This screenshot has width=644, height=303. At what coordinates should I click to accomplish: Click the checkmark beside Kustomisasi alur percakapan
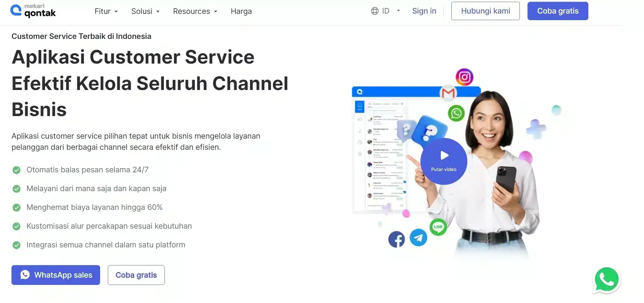(16, 226)
